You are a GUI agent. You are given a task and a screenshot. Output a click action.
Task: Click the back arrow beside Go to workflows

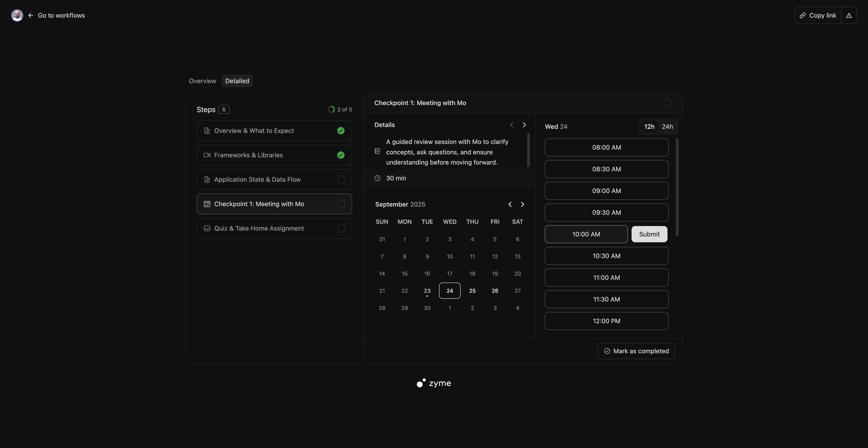pyautogui.click(x=31, y=16)
